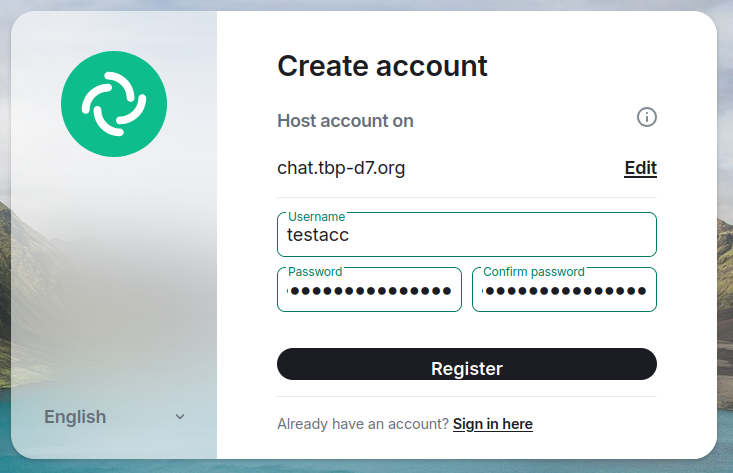
Task: Focus the Username input field
Action: (466, 236)
